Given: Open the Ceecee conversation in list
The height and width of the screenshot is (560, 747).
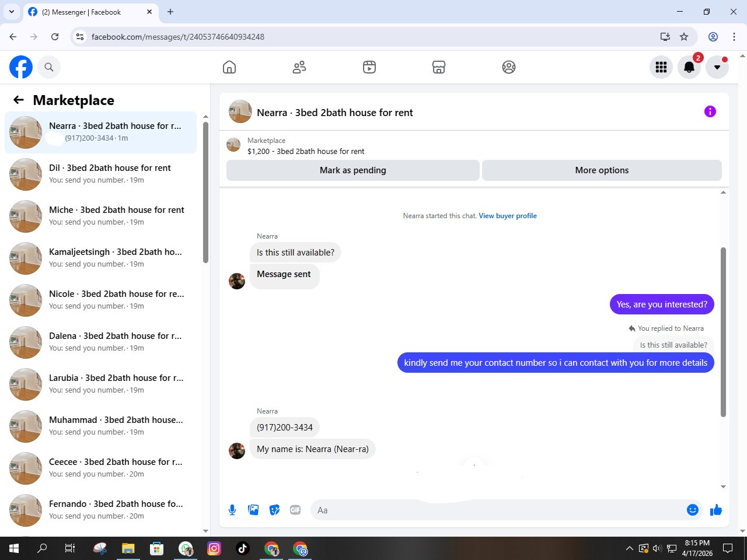Looking at the screenshot, I should (x=100, y=468).
